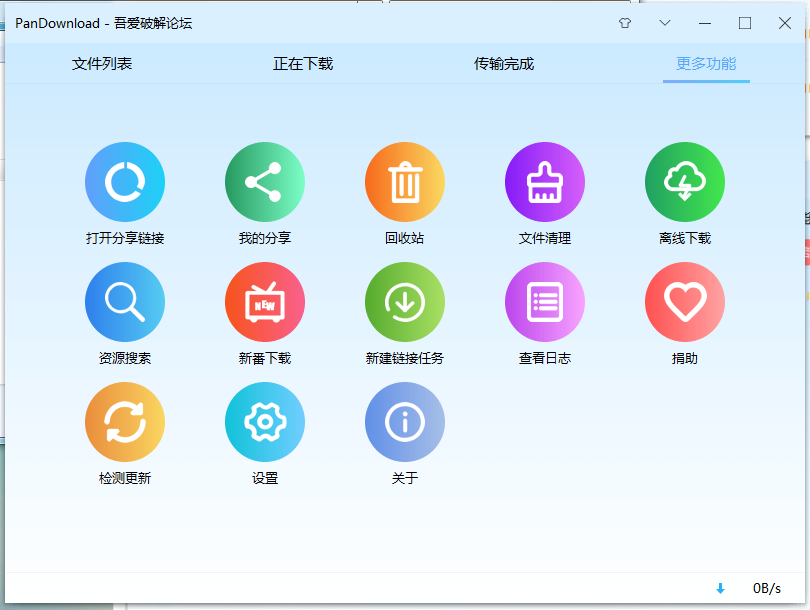The width and height of the screenshot is (810, 610).
Task: Close the PanDownload window
Action: click(785, 23)
